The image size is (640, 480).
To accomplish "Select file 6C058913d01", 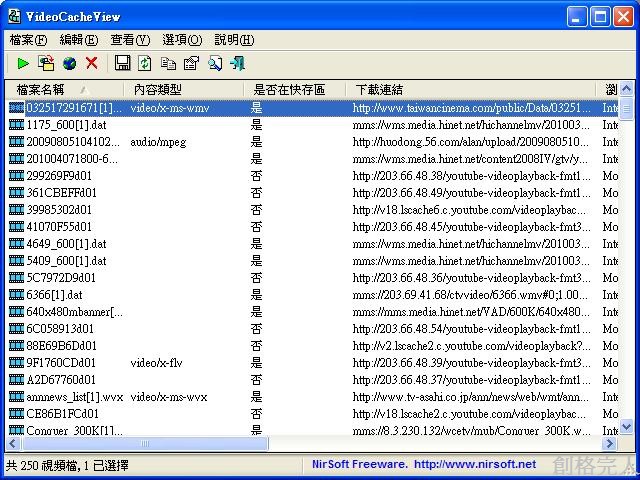I will (x=60, y=329).
